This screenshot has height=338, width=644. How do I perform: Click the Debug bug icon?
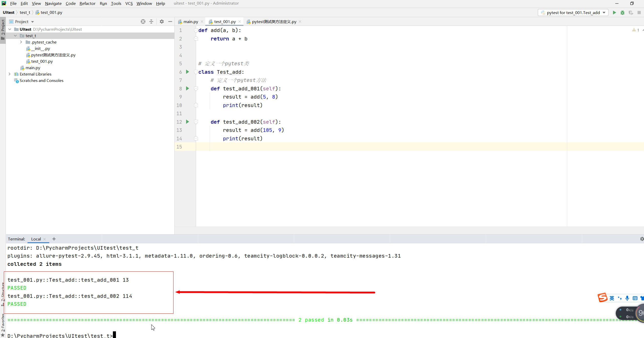click(x=622, y=13)
